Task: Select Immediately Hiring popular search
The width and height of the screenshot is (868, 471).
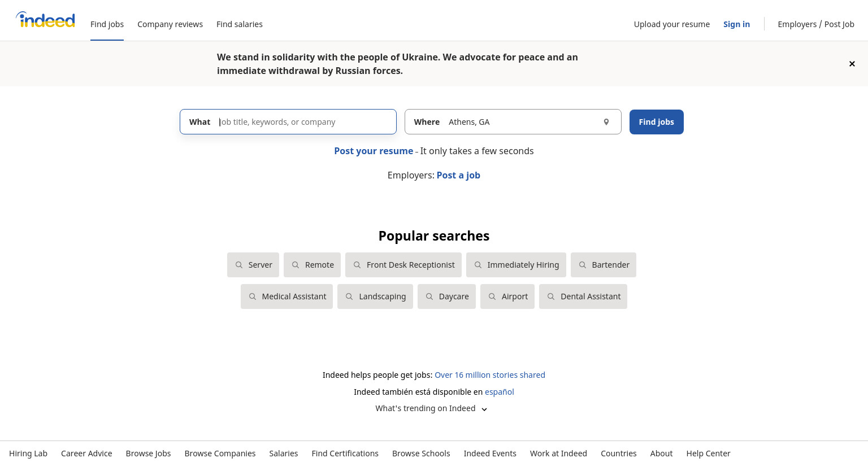Action: tap(516, 265)
